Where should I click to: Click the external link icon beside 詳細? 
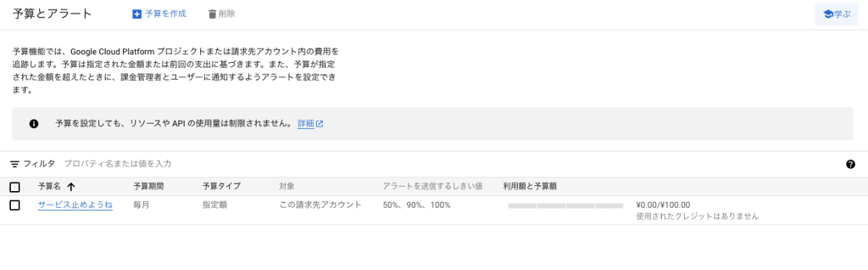pyautogui.click(x=319, y=124)
